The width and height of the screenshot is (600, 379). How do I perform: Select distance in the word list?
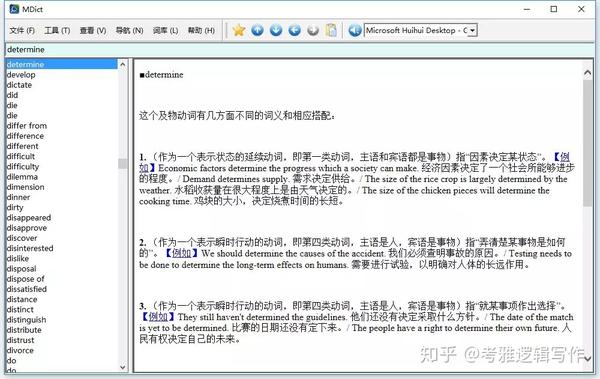[22, 299]
